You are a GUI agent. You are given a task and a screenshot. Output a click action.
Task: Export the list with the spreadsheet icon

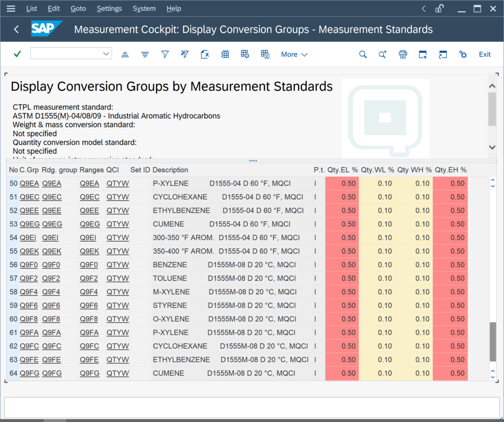(205, 54)
